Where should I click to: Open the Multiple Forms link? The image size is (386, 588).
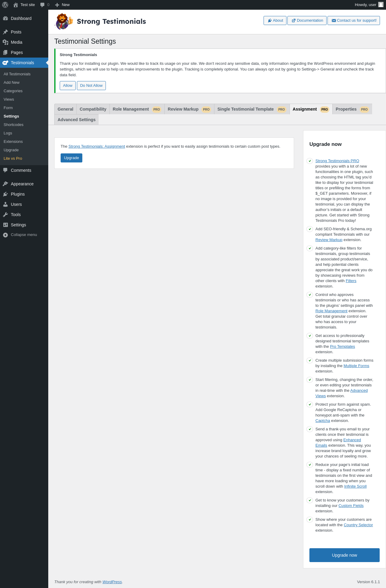point(356,366)
